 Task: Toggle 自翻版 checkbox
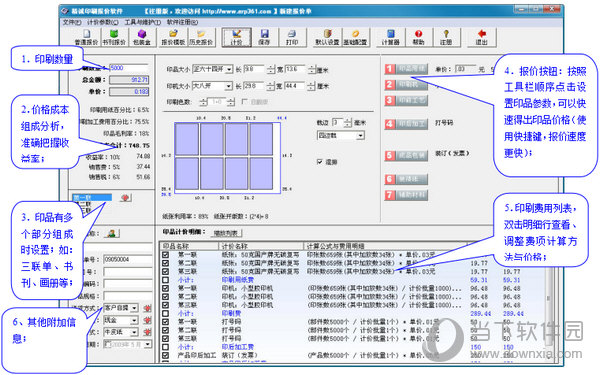click(245, 102)
